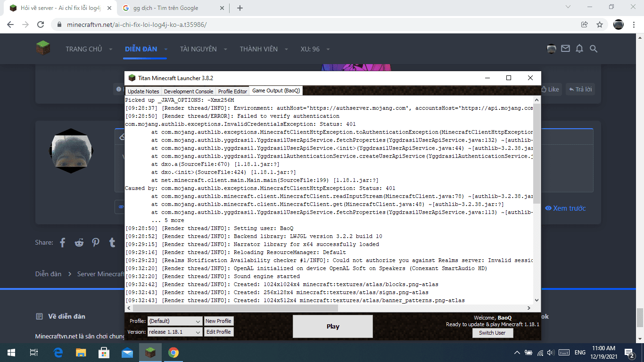Share the thread on Pinterest

pyautogui.click(x=96, y=243)
